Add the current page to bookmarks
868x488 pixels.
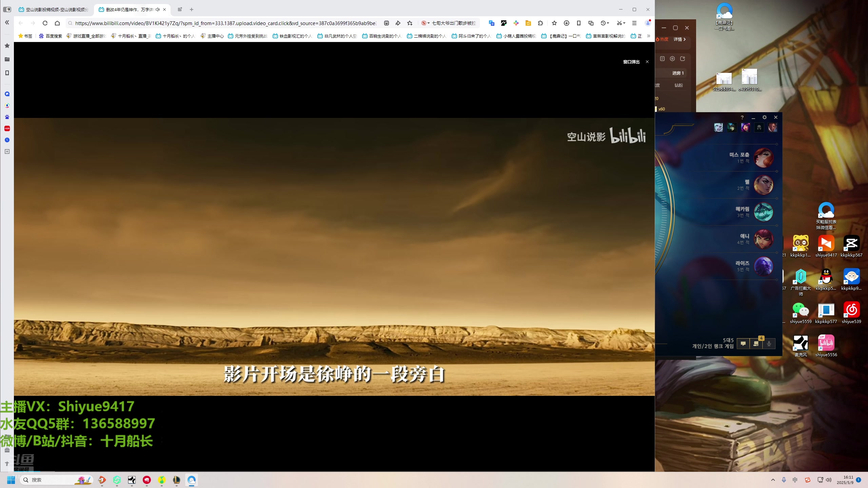point(410,23)
